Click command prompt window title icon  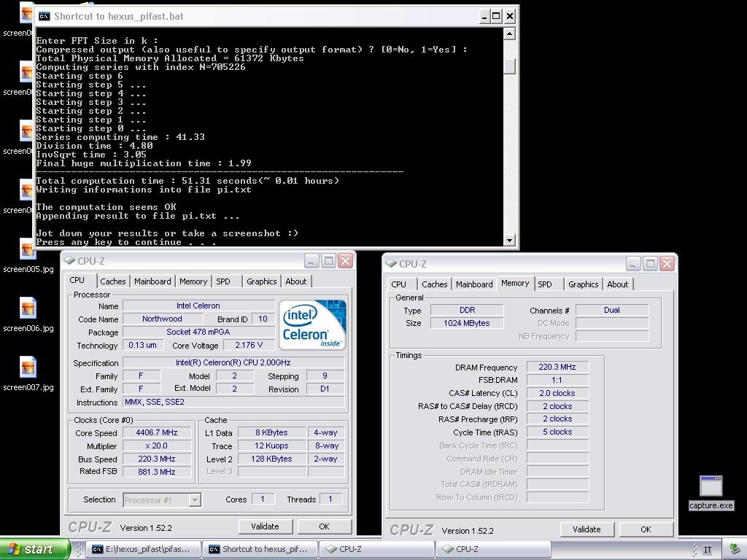pos(44,16)
